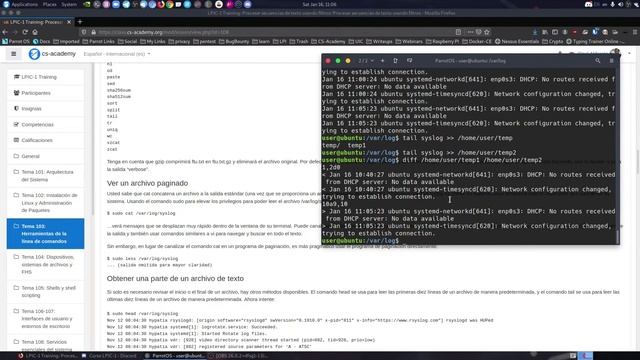Click the terminal detach tab icon
Viewport: 640px width, 360px height.
click(x=395, y=60)
